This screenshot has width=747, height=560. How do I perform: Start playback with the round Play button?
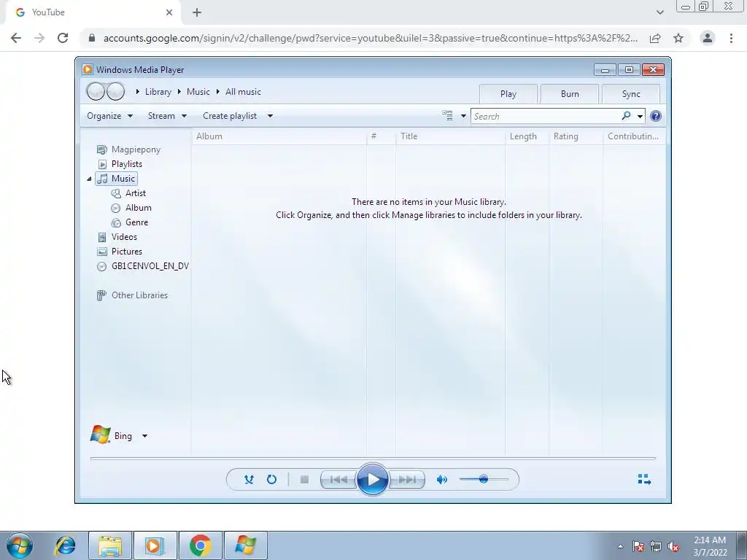(x=373, y=480)
